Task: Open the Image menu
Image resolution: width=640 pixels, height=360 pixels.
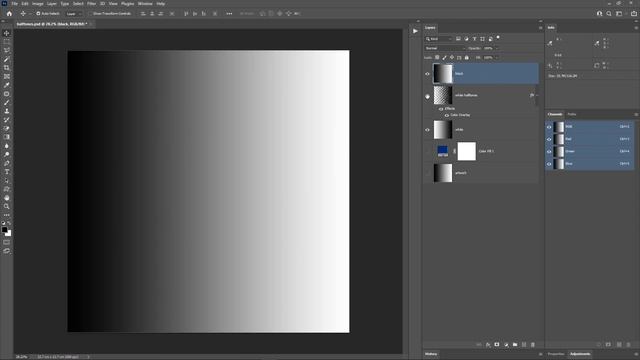Action: (x=38, y=4)
